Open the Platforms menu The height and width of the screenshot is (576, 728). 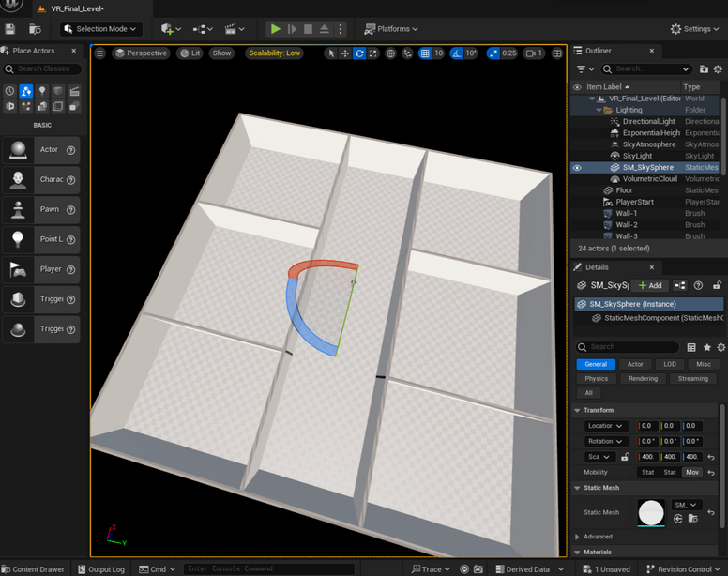(x=391, y=29)
